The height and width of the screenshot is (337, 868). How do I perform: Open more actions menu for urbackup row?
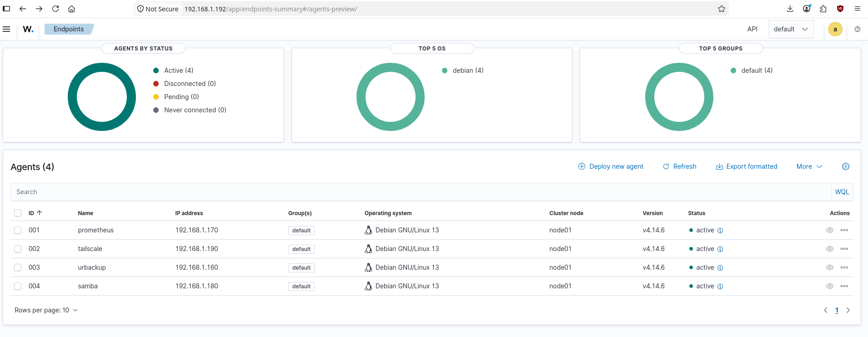click(x=844, y=267)
